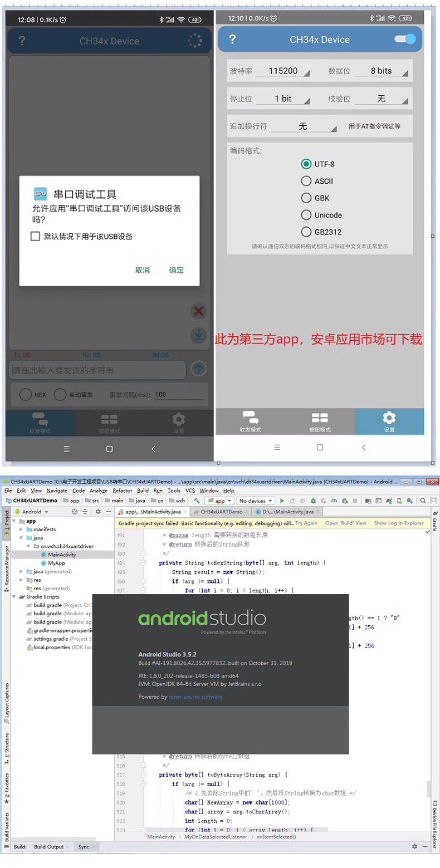Open 数据位 8 bits dropdown
The image size is (440, 868).
(x=381, y=71)
